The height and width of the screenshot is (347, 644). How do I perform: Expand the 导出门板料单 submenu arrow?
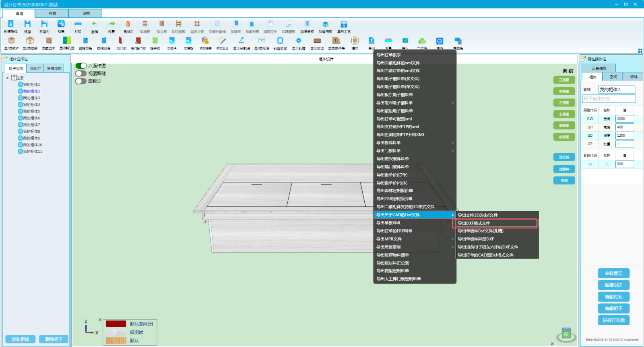click(453, 151)
